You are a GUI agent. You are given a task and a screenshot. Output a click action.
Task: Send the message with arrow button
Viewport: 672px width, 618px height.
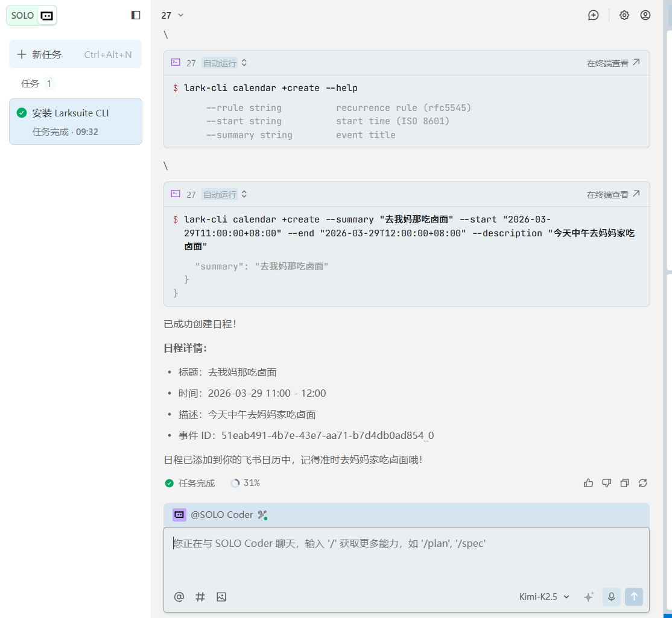point(634,597)
